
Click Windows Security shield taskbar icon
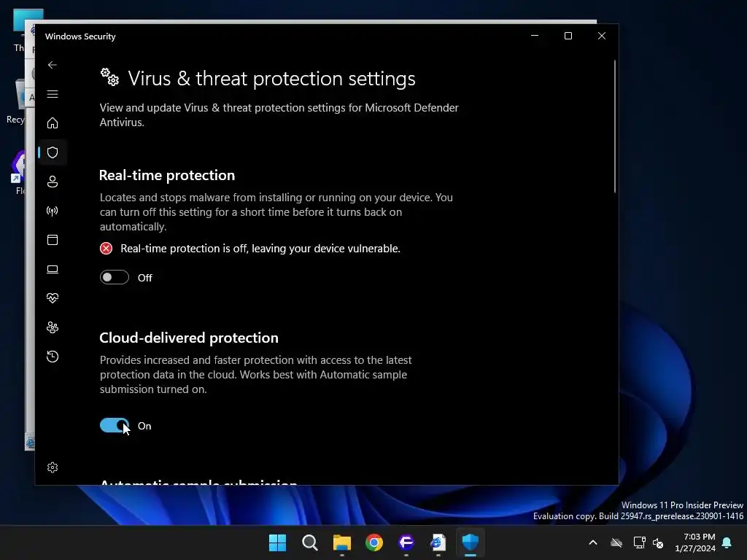pyautogui.click(x=471, y=542)
